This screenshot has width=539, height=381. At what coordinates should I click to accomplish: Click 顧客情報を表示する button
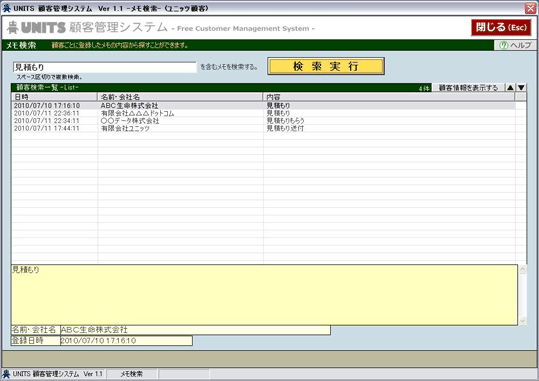(x=468, y=88)
